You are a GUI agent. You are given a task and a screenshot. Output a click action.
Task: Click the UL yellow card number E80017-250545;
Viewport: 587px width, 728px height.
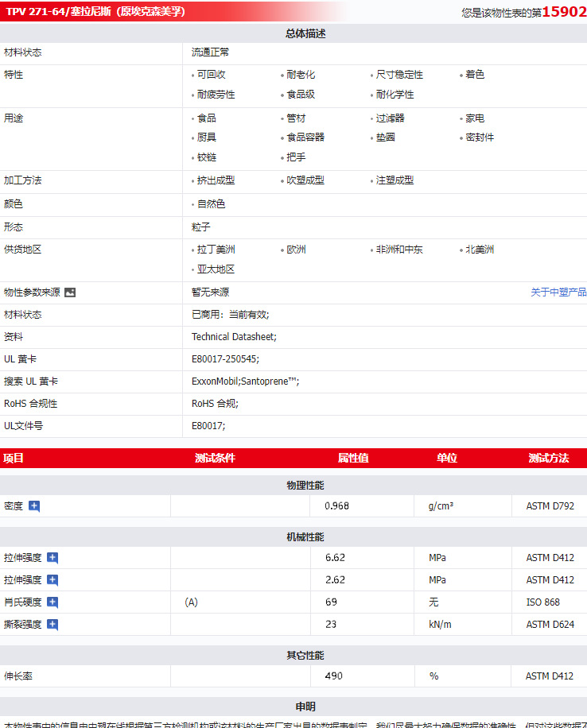pyautogui.click(x=225, y=359)
